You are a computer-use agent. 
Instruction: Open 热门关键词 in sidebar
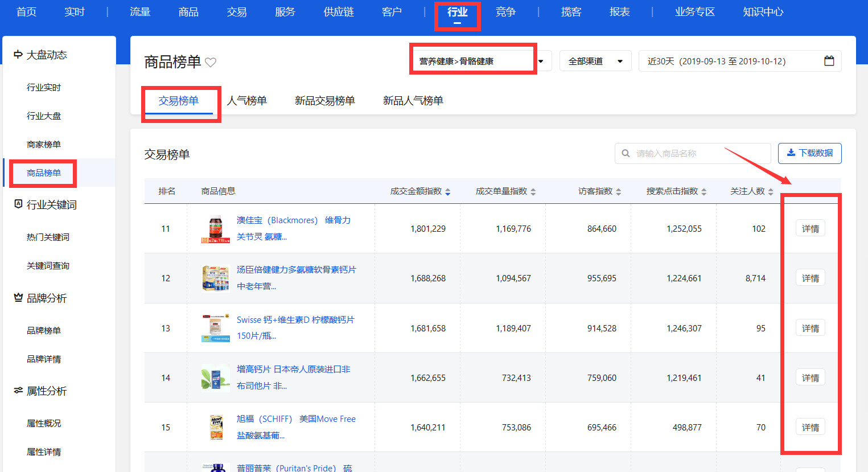(x=48, y=237)
